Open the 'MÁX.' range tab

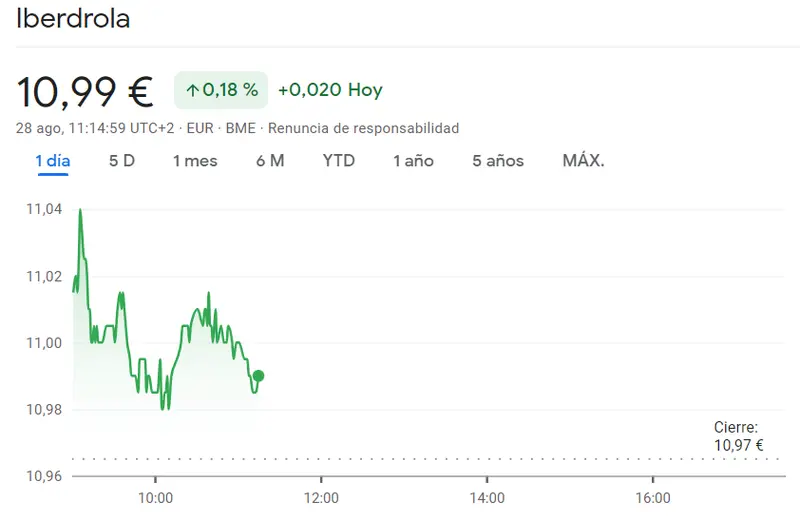pos(583,161)
